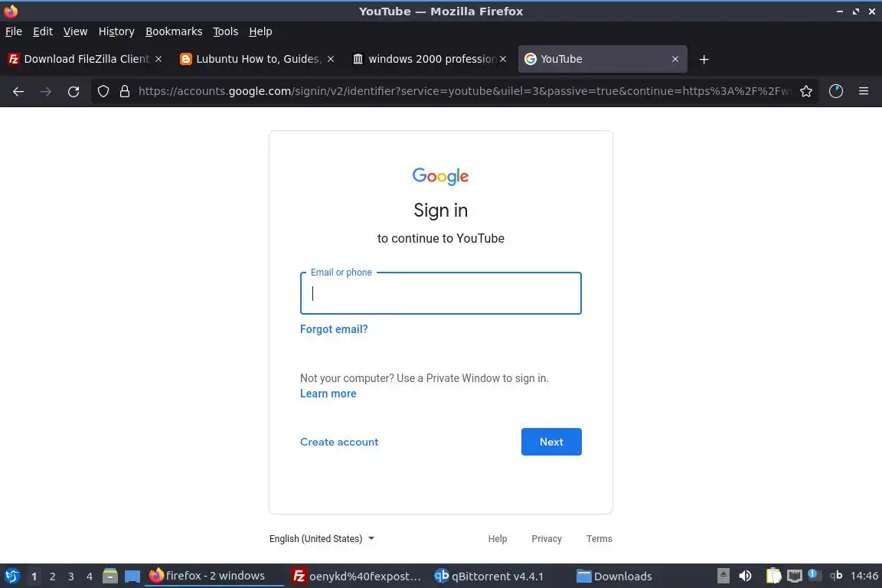Open the tracking protection shield icon

(103, 91)
